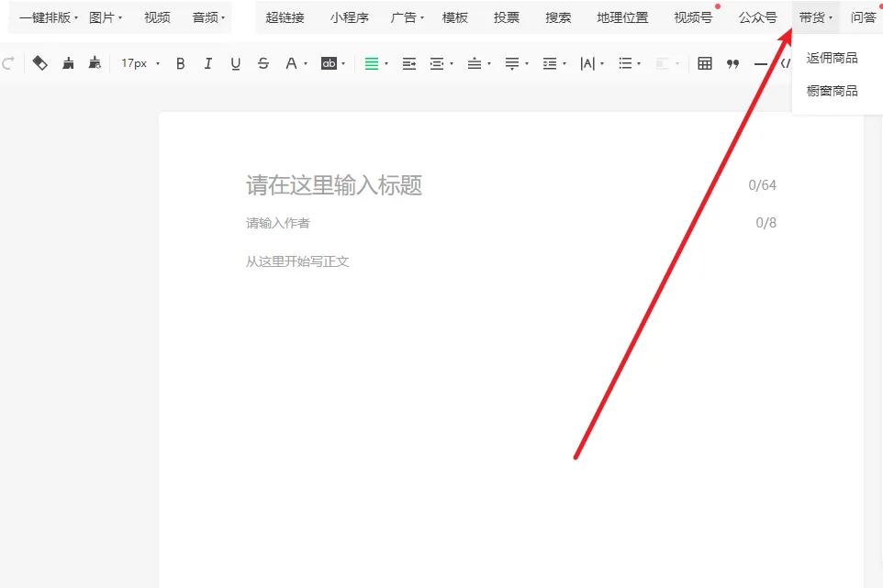Image resolution: width=883 pixels, height=588 pixels.
Task: Choose 橱窗商品 from the 带货 menu
Action: 832,91
